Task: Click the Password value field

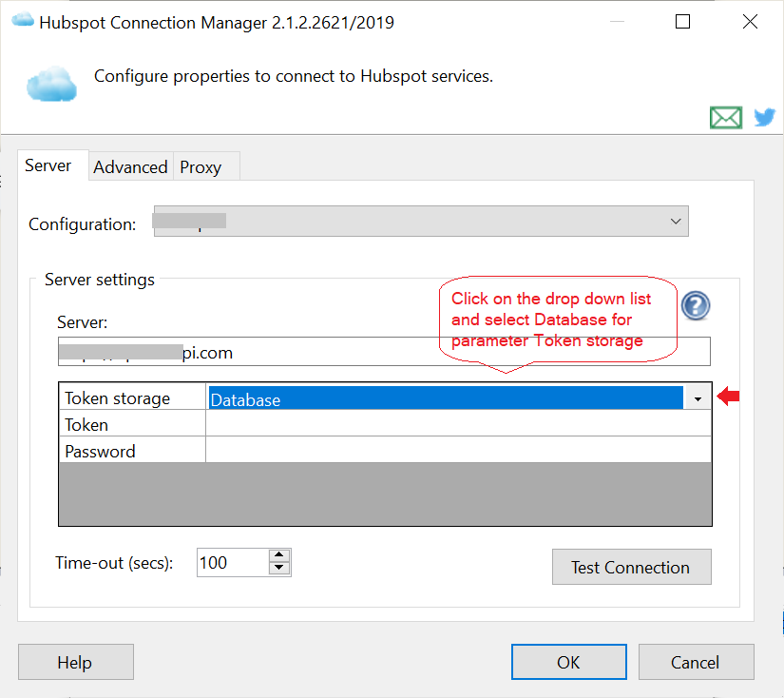Action: click(458, 451)
